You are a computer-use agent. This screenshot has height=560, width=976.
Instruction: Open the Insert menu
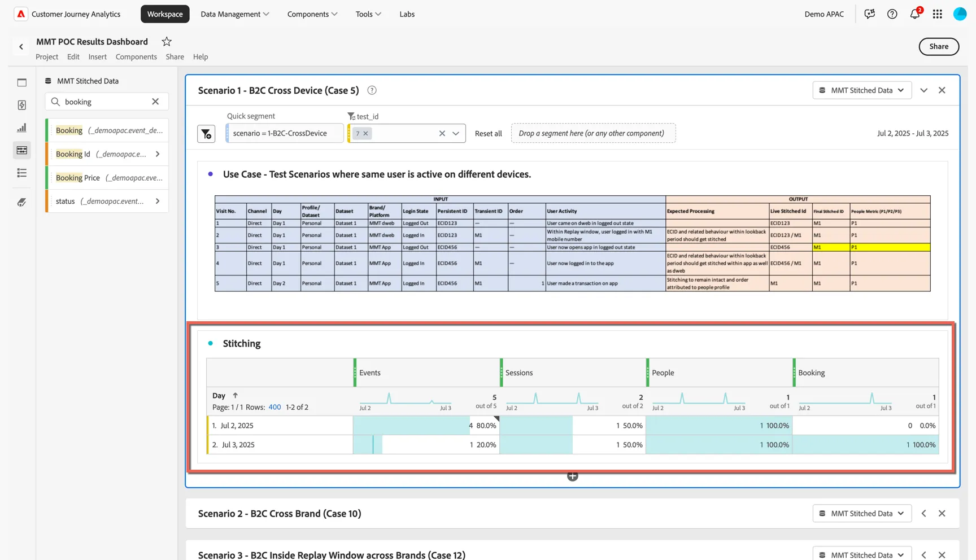97,56
